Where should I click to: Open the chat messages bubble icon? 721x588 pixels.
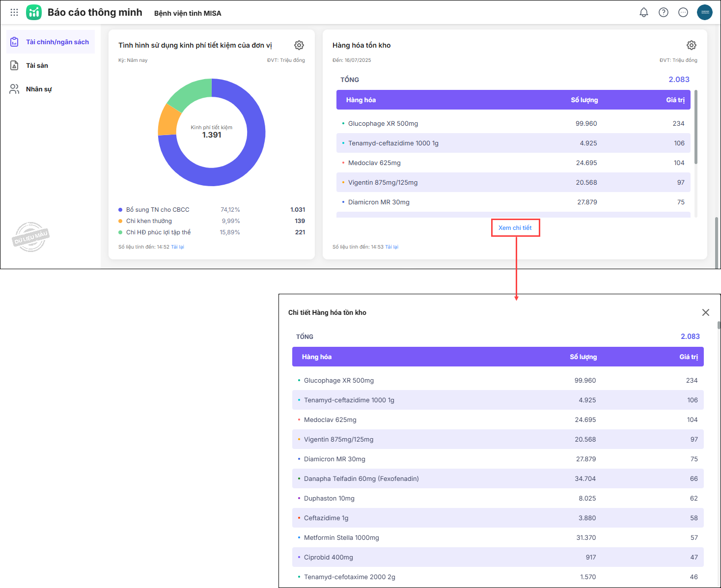point(683,12)
